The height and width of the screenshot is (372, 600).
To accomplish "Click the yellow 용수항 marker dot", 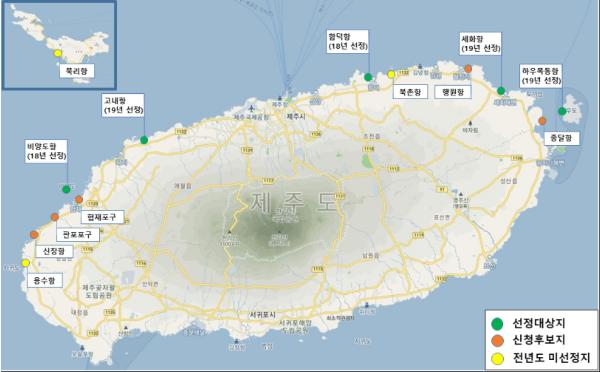I will [x=25, y=263].
